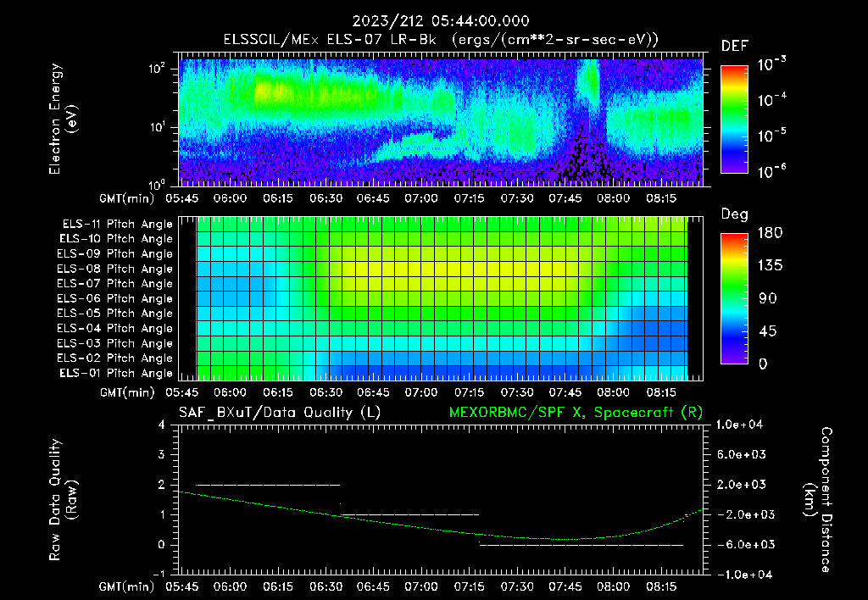
Task: Click the ELS-01 Pitch Angle row label
Action: [x=115, y=373]
